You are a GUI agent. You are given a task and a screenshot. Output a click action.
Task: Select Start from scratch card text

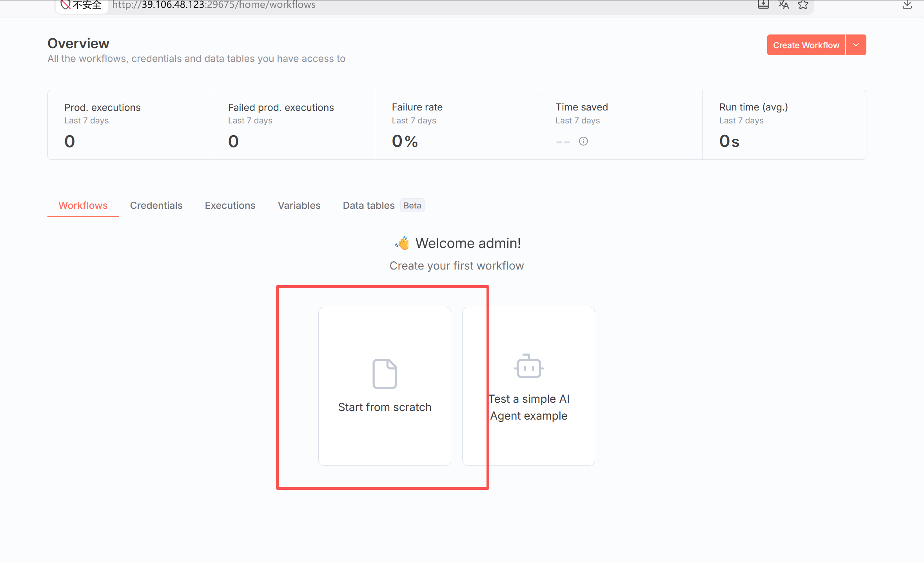(385, 407)
